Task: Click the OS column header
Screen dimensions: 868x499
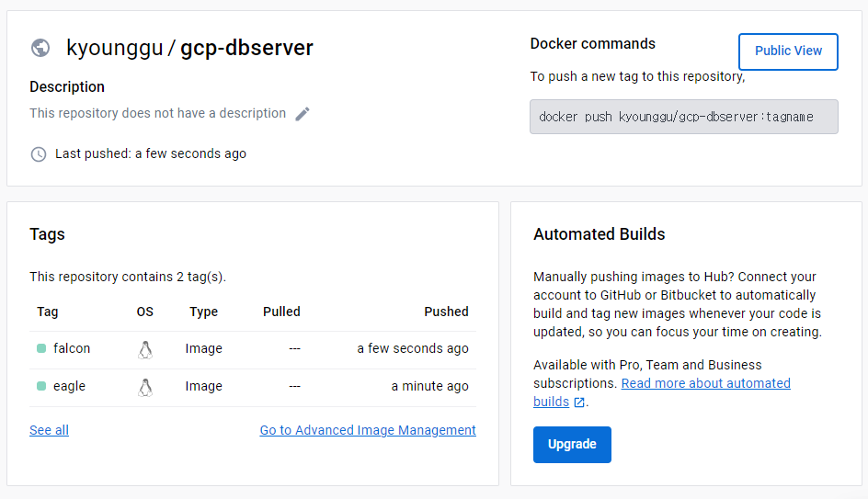Action: 145,312
